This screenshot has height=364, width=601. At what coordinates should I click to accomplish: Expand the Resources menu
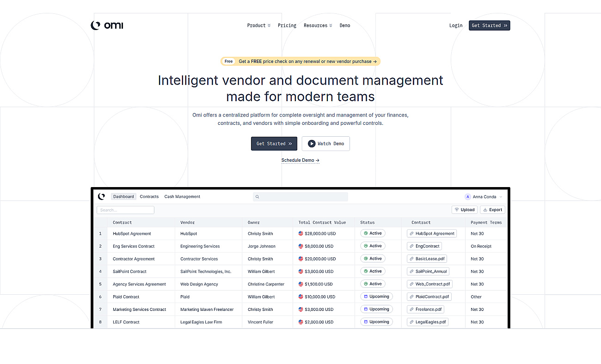pos(318,25)
